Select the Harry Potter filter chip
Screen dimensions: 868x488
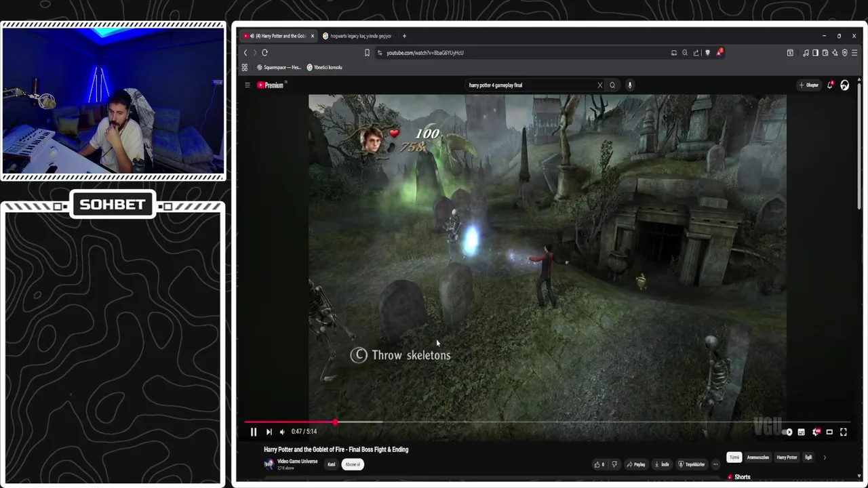787,457
